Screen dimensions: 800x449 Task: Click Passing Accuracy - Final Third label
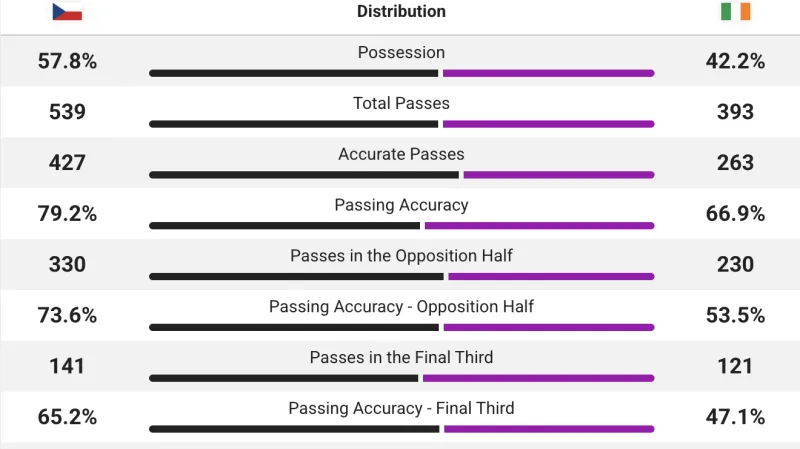[401, 408]
